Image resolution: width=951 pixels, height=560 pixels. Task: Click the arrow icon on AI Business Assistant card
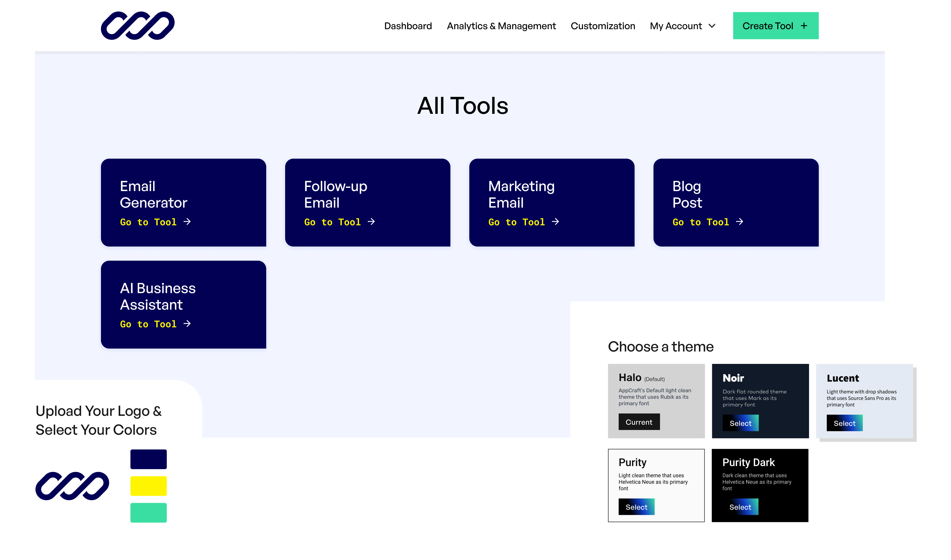click(x=187, y=323)
